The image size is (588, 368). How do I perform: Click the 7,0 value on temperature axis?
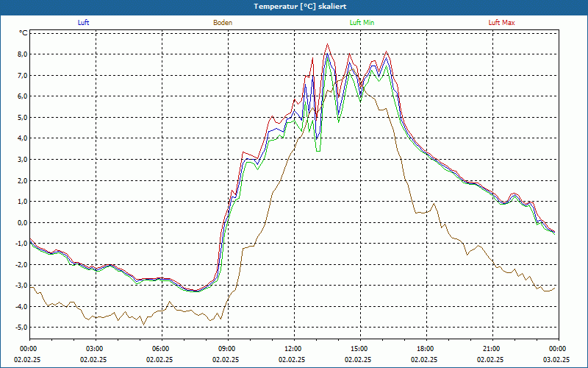[x=23, y=75]
